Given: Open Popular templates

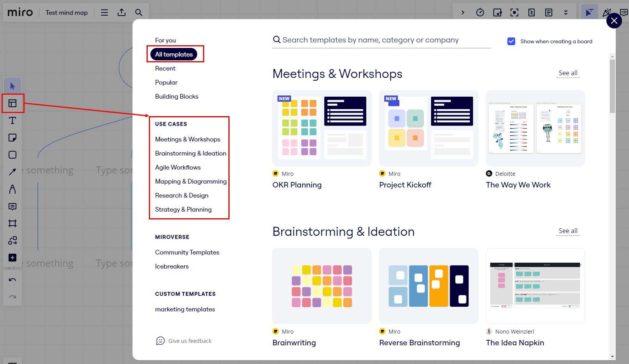Looking at the screenshot, I should coord(166,82).
